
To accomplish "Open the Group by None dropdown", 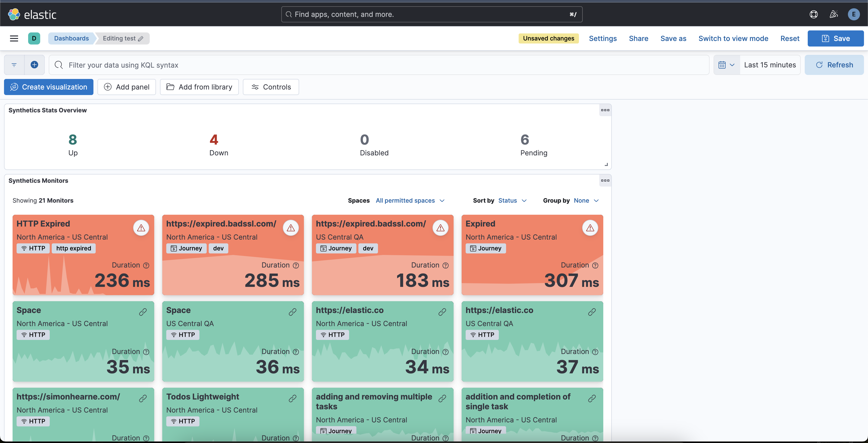I will [586, 200].
